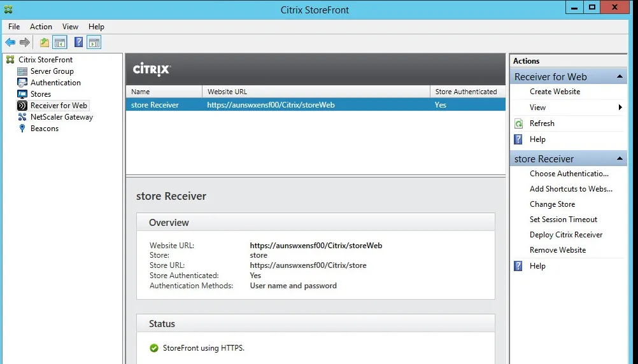
Task: Click 'StoreFront using HTTPS.' status text
Action: pos(204,348)
